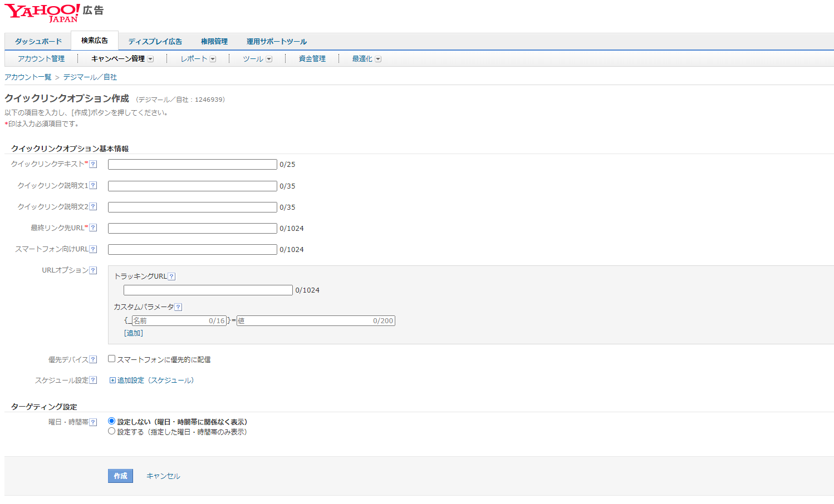Focus the スマートフォン向けURL input field
This screenshot has height=504, width=834.
point(193,249)
